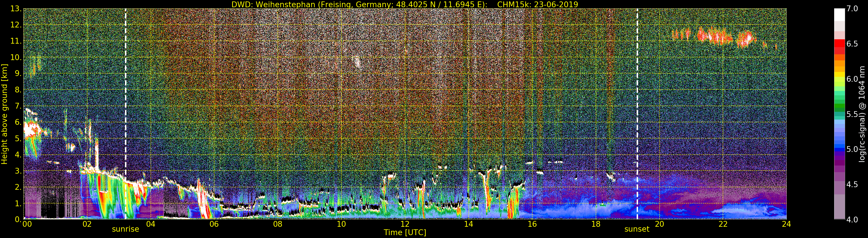
Task: Click the '14' tick on the time axis
Action: coord(469,224)
